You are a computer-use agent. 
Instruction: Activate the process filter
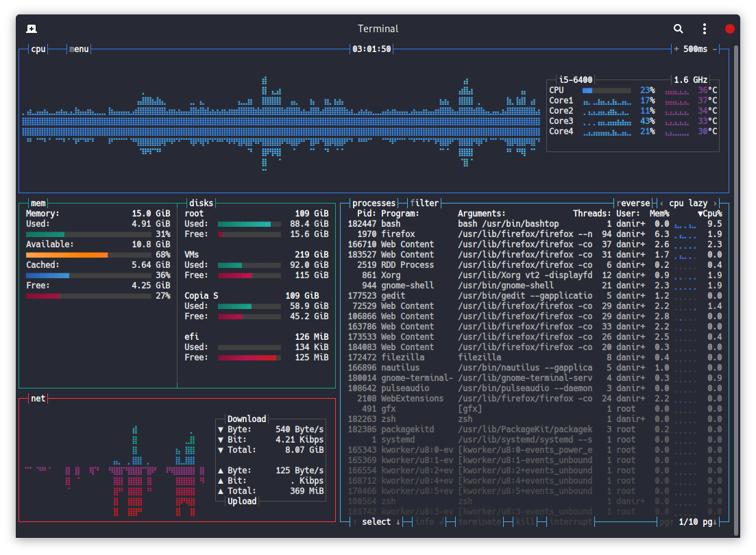(x=424, y=203)
